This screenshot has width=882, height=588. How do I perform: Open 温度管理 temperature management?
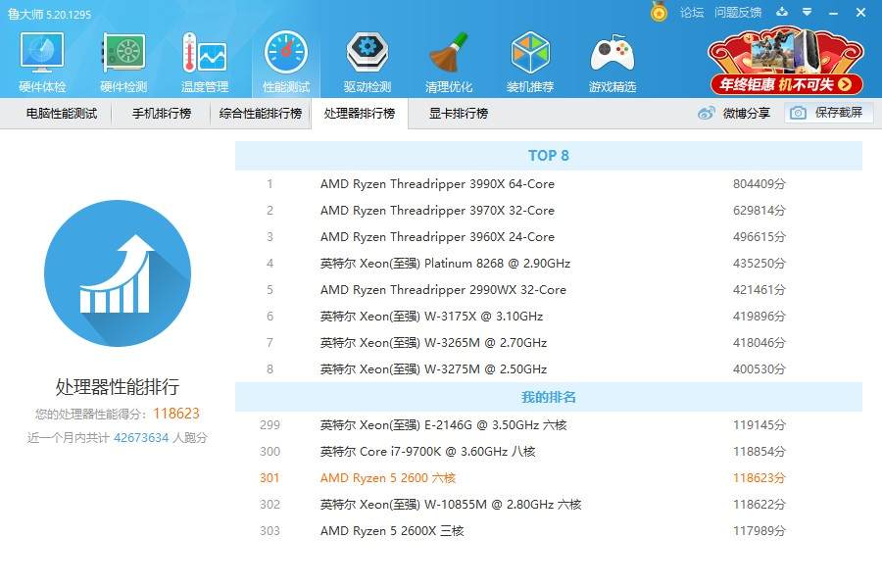[204, 61]
